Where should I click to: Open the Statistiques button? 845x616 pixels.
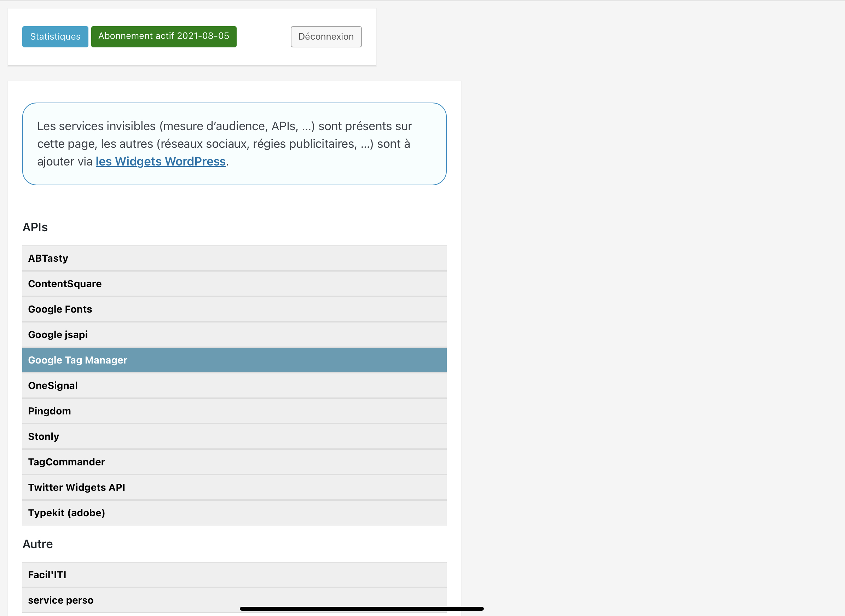coord(55,36)
